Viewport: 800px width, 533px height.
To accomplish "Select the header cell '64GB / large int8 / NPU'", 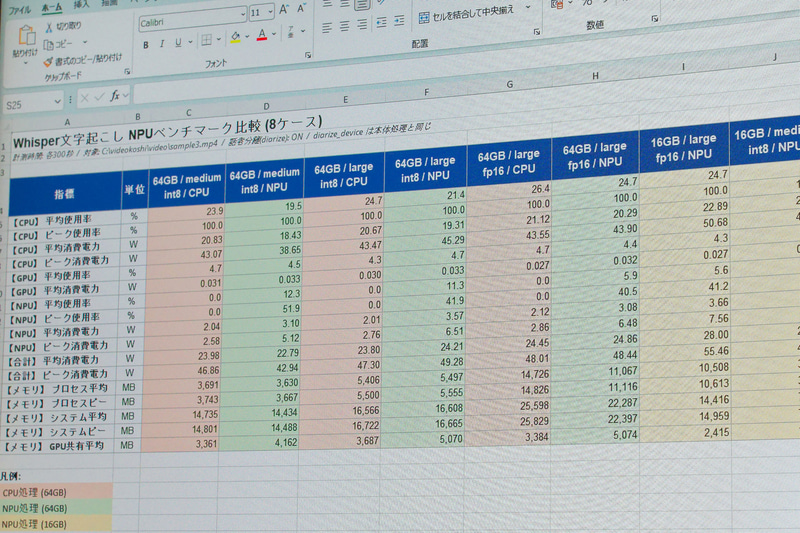I will coord(426,169).
